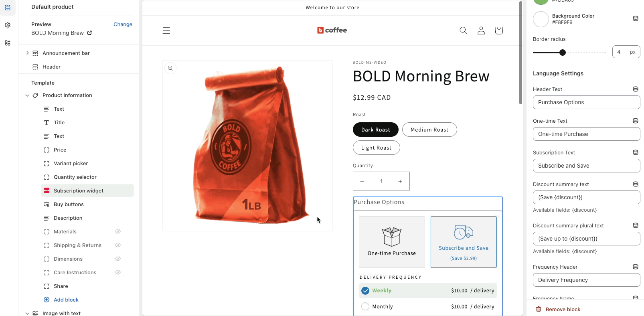Open the hamburger menu in store header
Viewport: 644px width, 316px height.
166,30
